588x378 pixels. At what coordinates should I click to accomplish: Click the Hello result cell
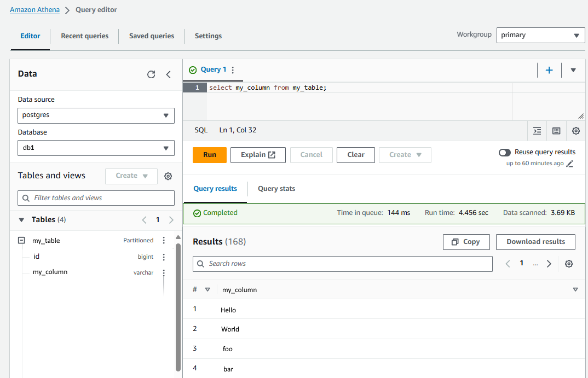[228, 310]
